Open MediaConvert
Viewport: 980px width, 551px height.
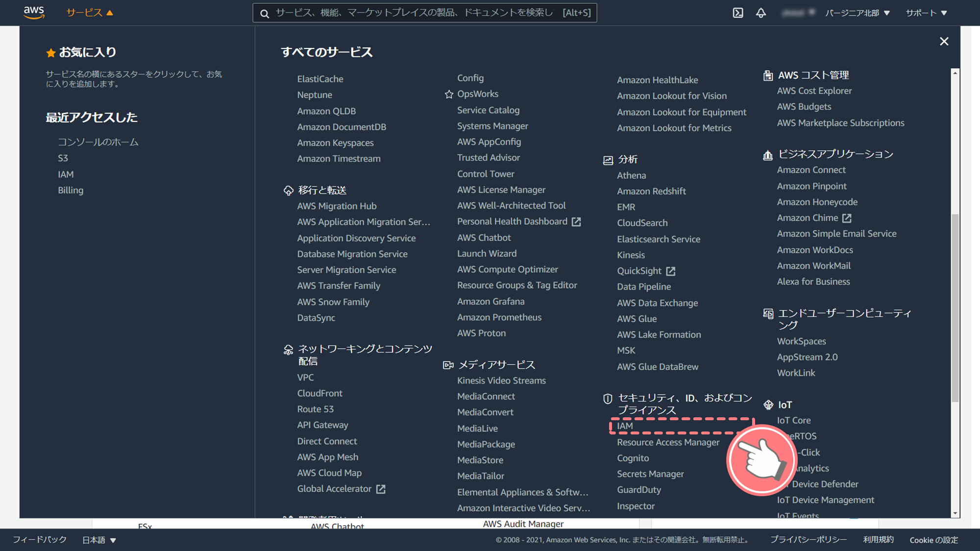click(485, 412)
